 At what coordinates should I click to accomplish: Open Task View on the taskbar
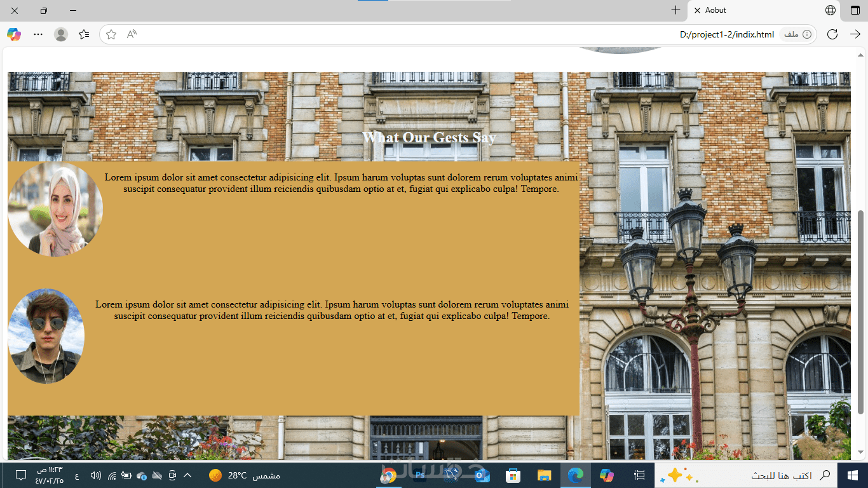pos(639,475)
